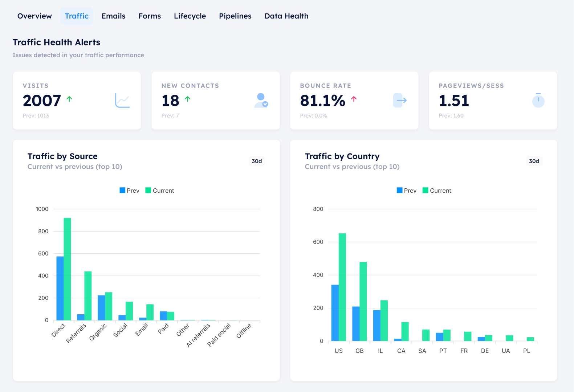Open the 30d range selector for Traffic by Source
This screenshot has width=574, height=392.
pos(257,161)
